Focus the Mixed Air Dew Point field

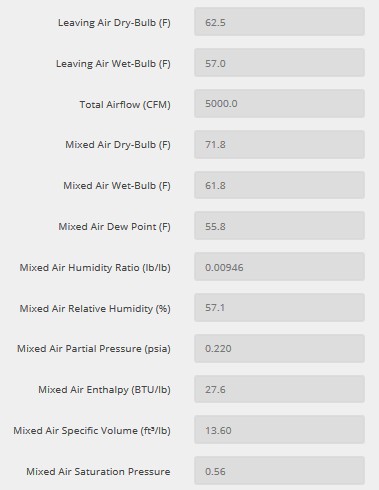pyautogui.click(x=279, y=226)
